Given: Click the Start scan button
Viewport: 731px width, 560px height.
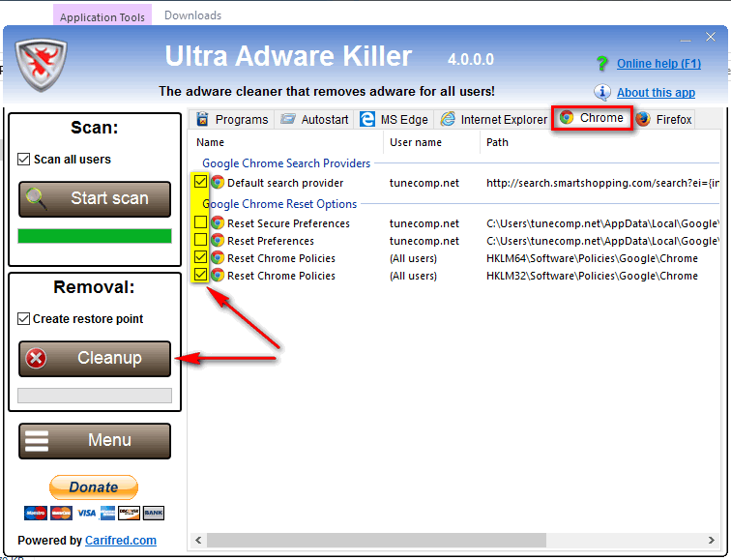Looking at the screenshot, I should (95, 199).
